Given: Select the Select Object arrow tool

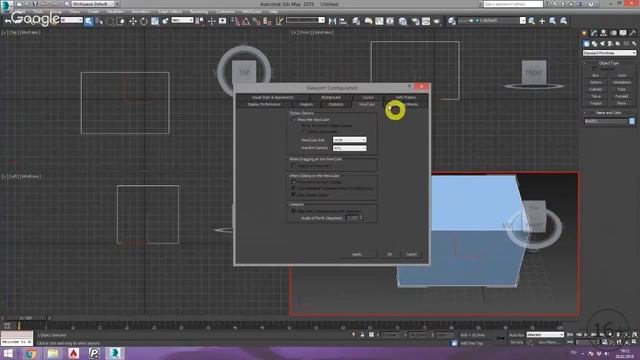Looking at the screenshot, I should [89, 21].
